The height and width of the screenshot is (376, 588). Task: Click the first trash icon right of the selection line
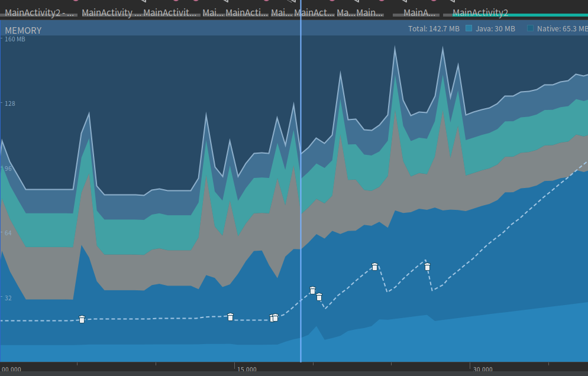pyautogui.click(x=312, y=290)
